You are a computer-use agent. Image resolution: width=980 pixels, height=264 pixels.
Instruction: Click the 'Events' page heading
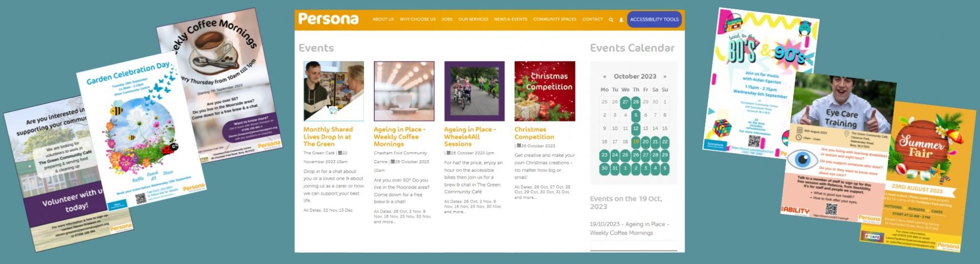(x=316, y=48)
